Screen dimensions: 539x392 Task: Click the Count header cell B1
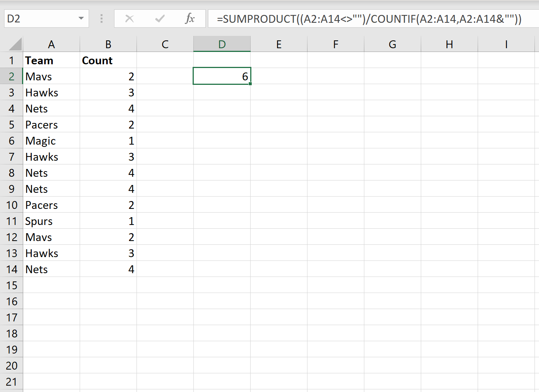108,61
